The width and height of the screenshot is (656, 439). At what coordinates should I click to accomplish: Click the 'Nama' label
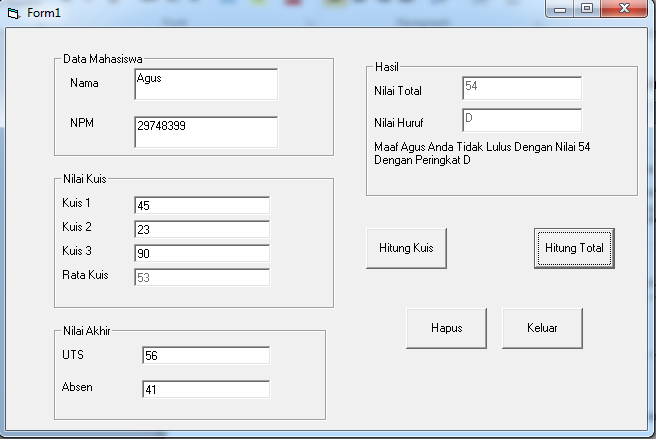(84, 83)
